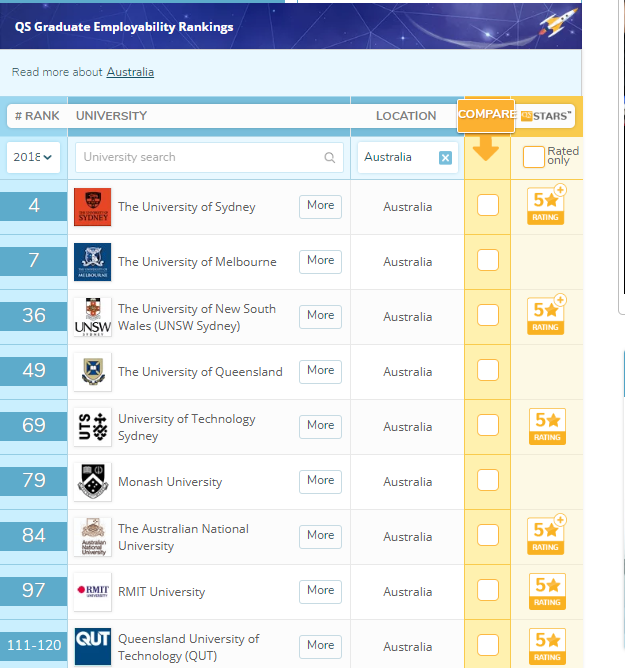Enable the Rated only checkbox

pos(533,157)
